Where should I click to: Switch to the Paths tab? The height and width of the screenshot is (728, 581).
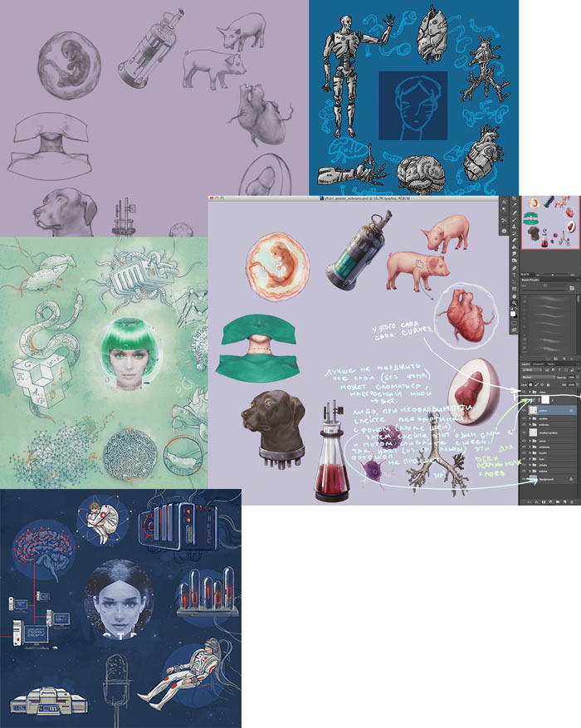(x=552, y=363)
